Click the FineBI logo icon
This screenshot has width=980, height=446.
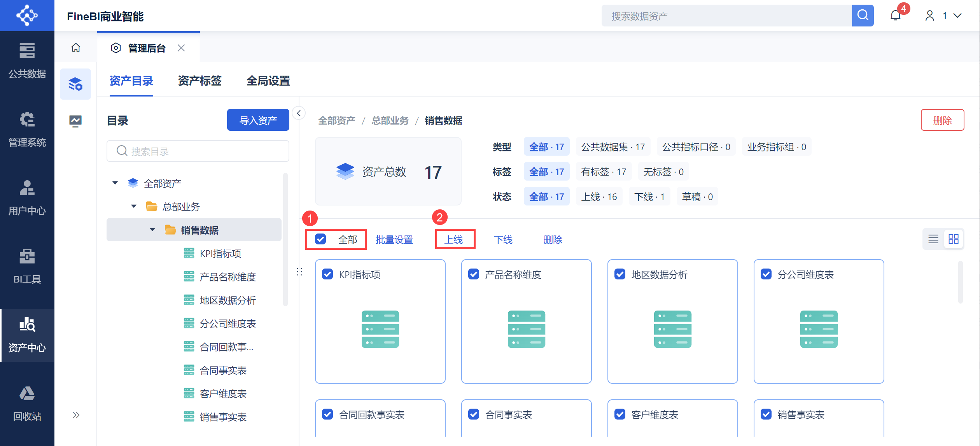pos(27,16)
